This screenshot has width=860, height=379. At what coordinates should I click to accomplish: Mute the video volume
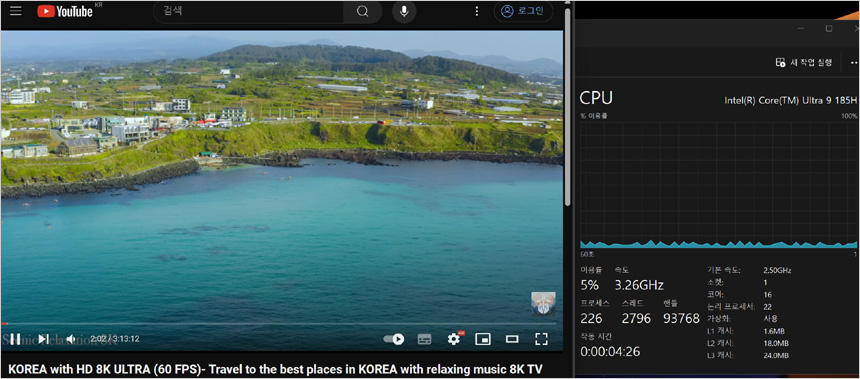[71, 339]
